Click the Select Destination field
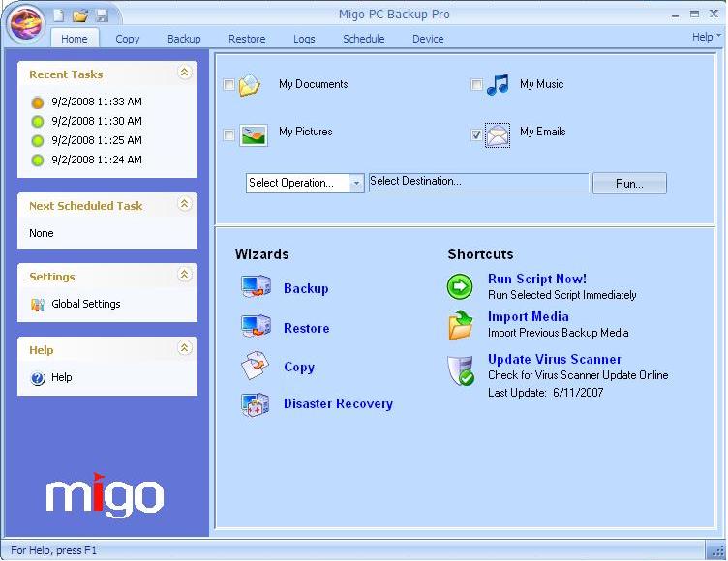Viewport: 728px width, 561px height. click(478, 183)
